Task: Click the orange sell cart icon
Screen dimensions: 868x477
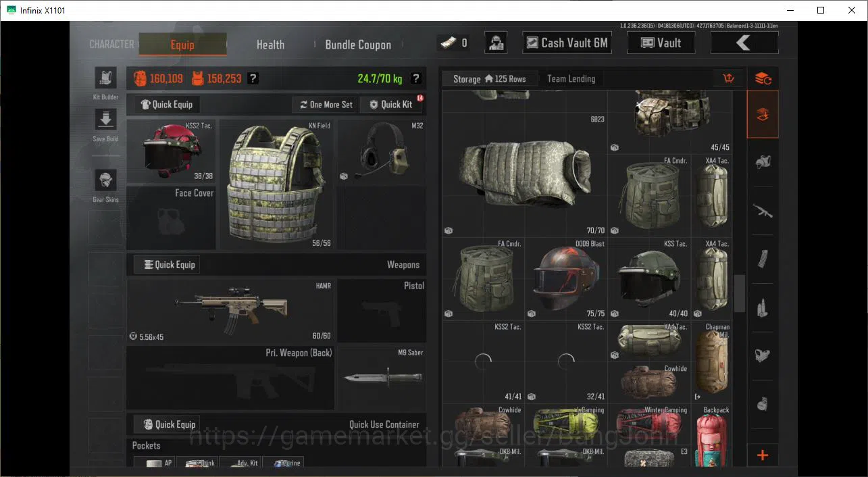Action: [728, 78]
